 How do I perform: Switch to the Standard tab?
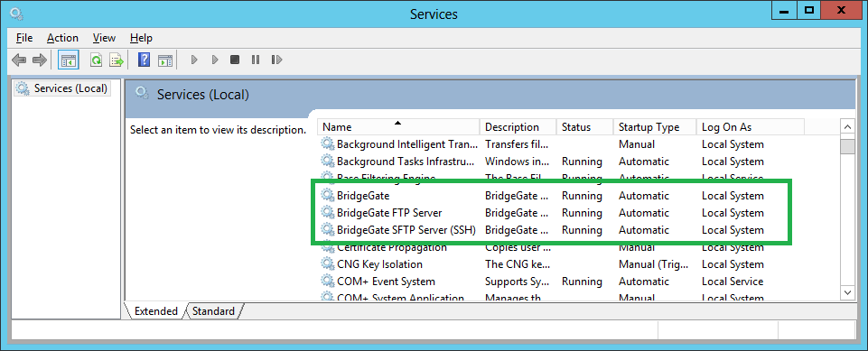click(x=214, y=311)
